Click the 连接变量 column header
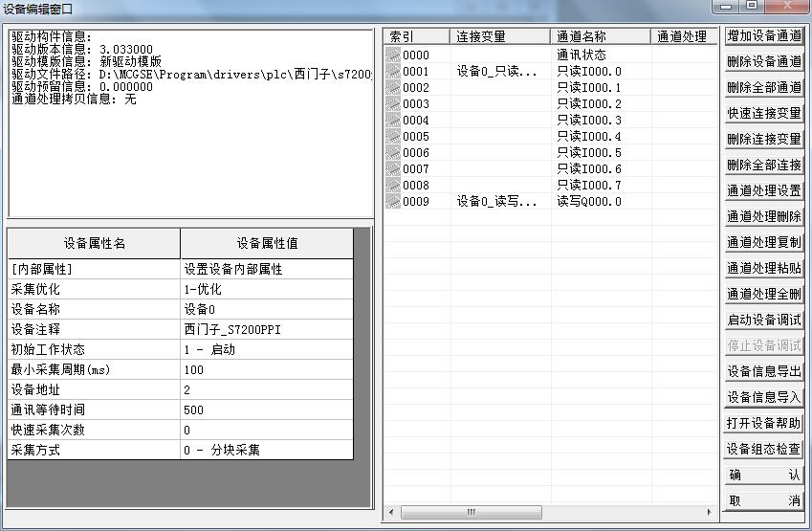 coord(499,36)
